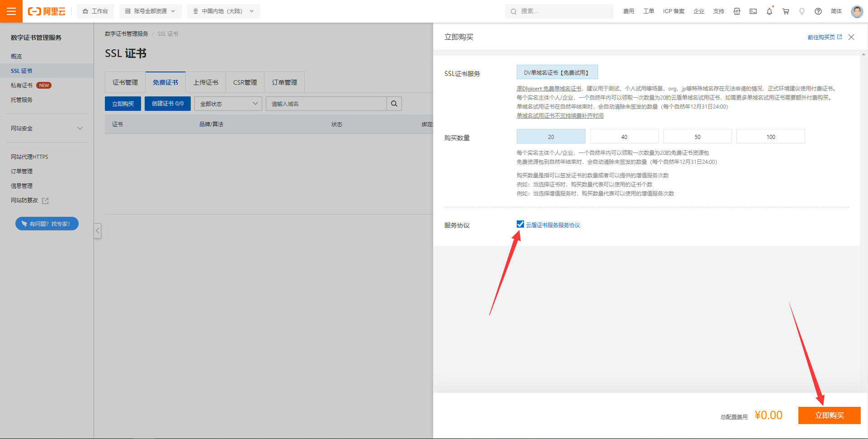Open the 企业 menu
Image resolution: width=868 pixels, height=439 pixels.
coord(699,11)
